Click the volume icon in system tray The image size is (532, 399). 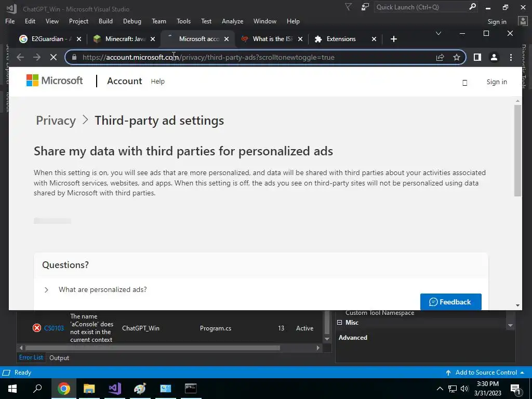pyautogui.click(x=464, y=389)
